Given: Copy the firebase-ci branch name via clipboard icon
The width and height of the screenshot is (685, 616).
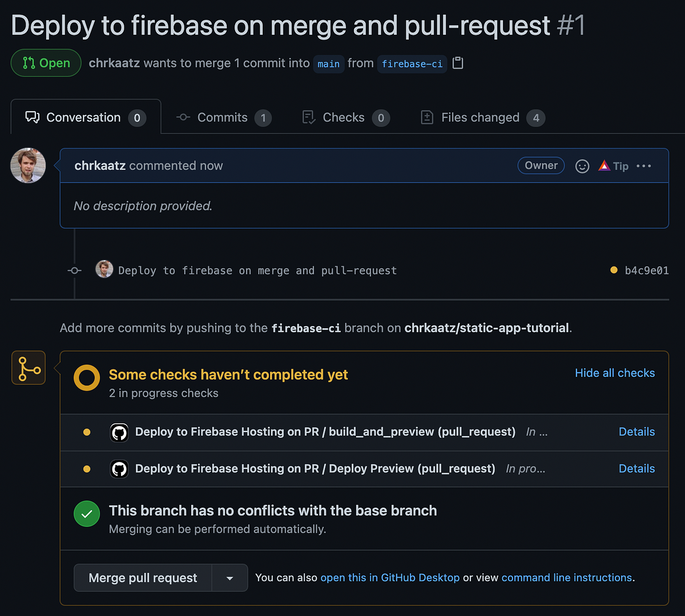Looking at the screenshot, I should click(x=457, y=63).
